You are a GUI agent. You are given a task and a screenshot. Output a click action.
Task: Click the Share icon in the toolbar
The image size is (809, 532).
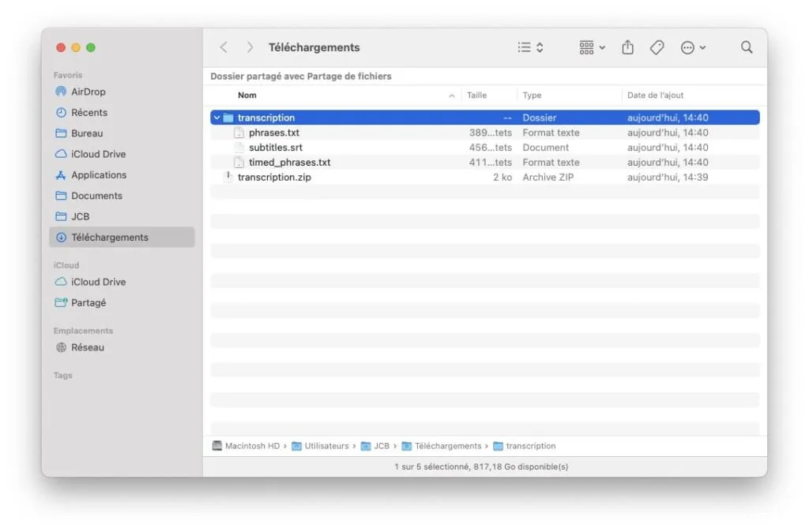click(x=627, y=47)
